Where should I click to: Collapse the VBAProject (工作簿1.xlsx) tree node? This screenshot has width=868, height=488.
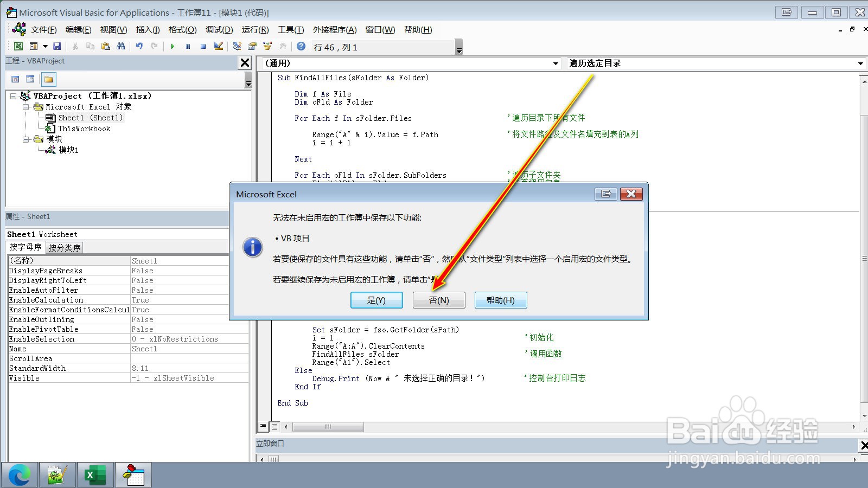point(13,96)
